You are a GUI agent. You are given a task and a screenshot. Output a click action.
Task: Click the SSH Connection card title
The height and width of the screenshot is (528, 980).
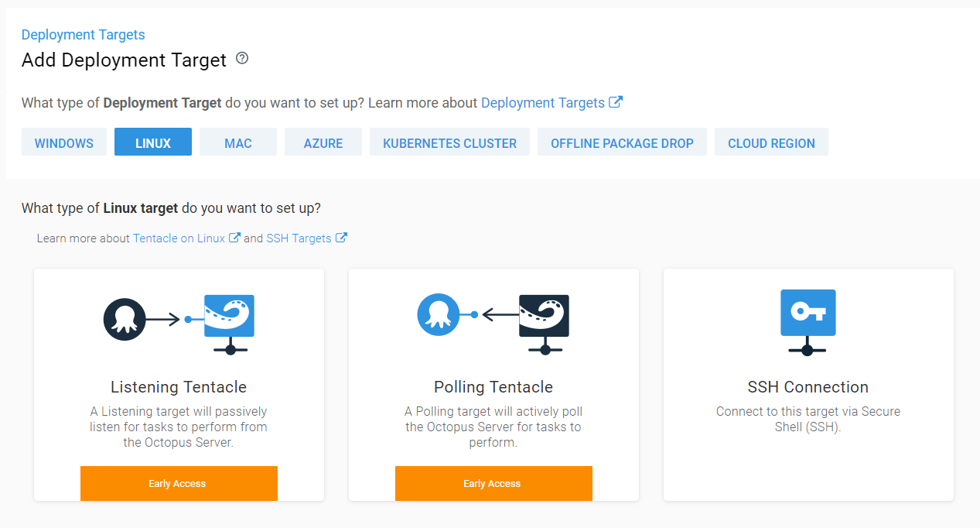[808, 387]
